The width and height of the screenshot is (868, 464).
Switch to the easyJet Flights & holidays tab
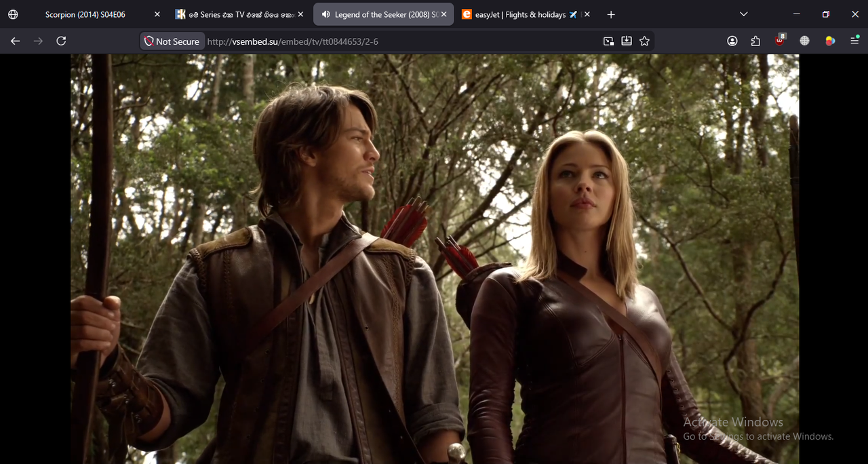click(x=526, y=14)
